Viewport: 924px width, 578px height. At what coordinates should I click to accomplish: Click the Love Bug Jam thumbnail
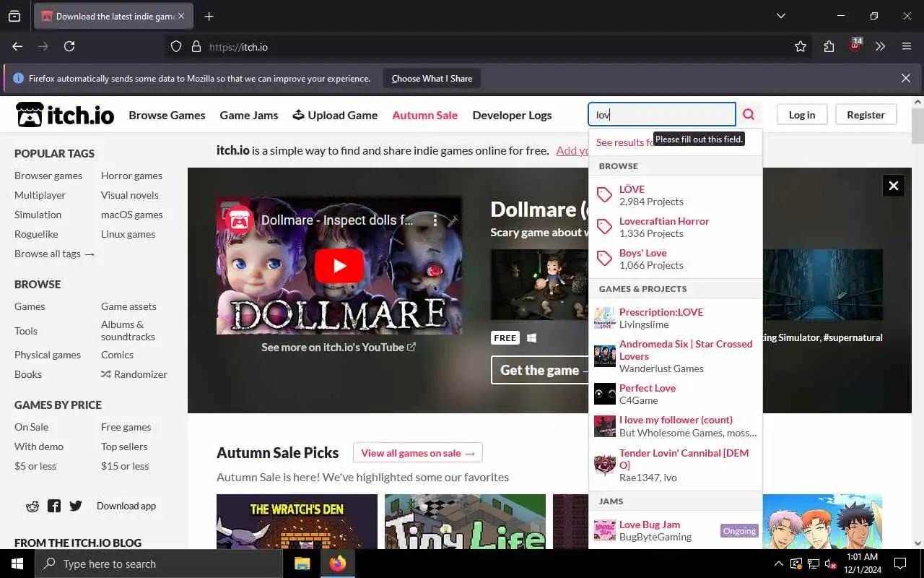(605, 530)
